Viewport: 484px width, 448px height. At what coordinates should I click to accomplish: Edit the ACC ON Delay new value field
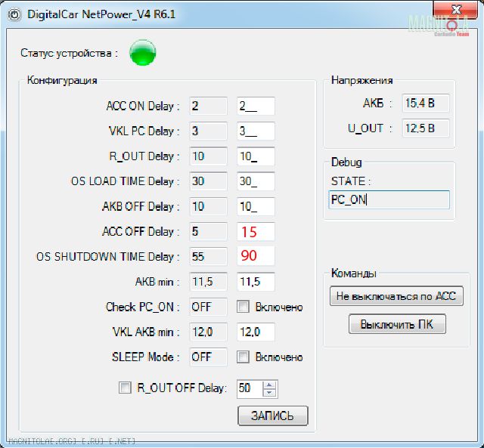pyautogui.click(x=256, y=106)
